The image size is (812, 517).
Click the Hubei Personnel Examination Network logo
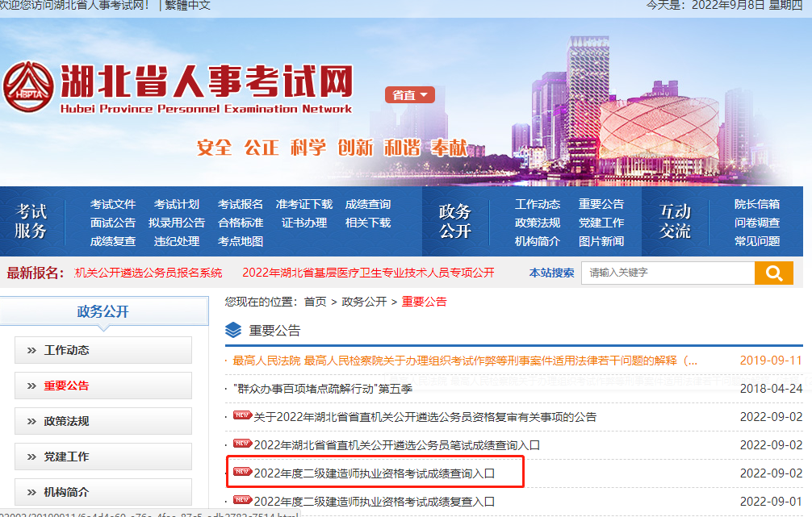click(178, 89)
